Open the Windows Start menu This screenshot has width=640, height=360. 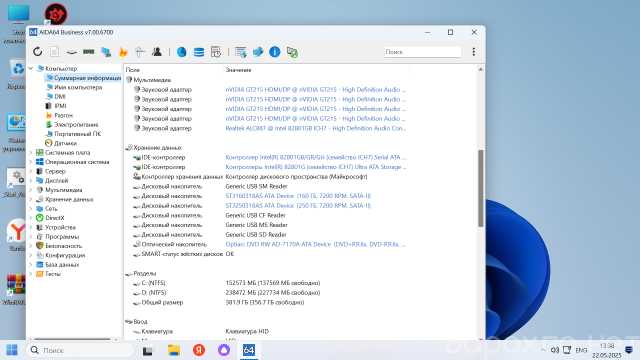coord(12,350)
